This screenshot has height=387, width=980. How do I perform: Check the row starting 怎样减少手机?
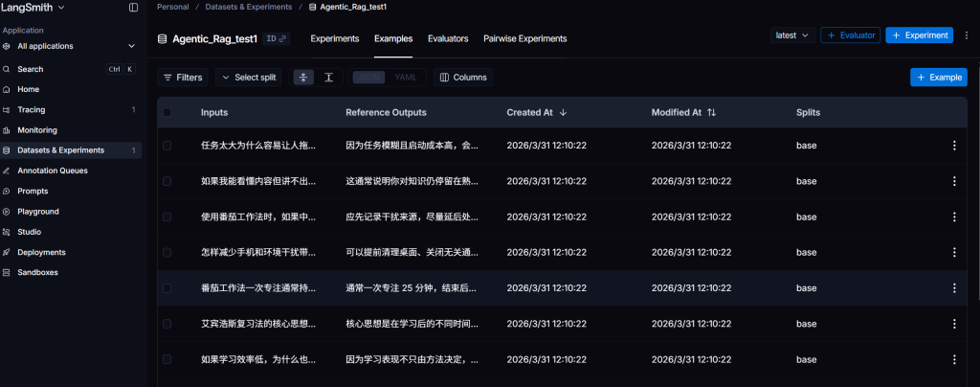[167, 253]
